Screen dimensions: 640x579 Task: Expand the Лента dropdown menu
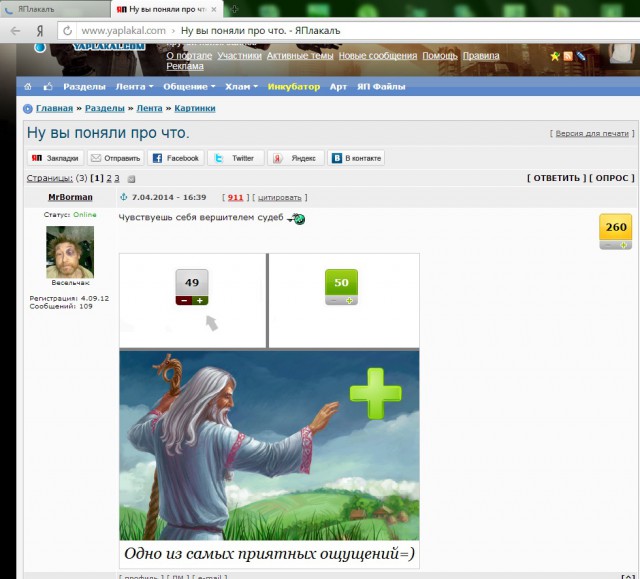tap(134, 87)
